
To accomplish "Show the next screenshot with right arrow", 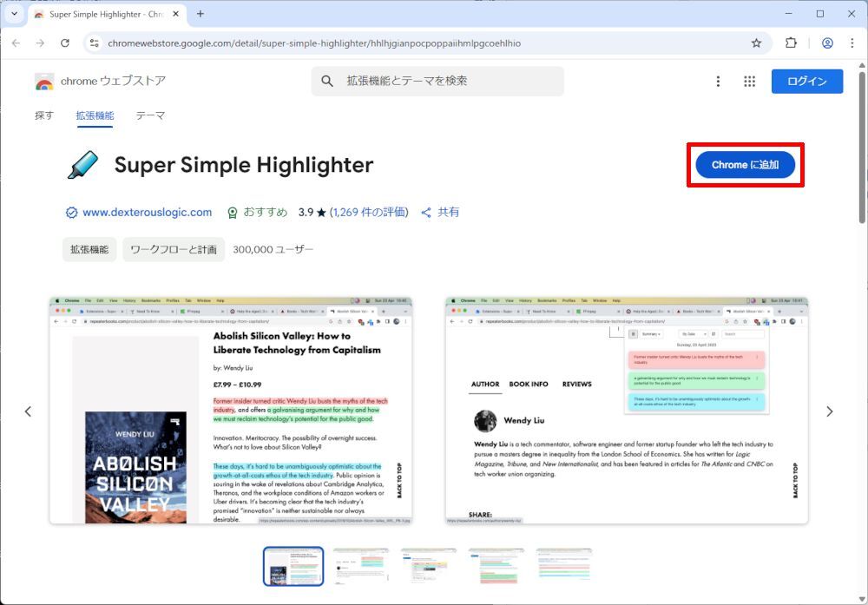I will [829, 411].
